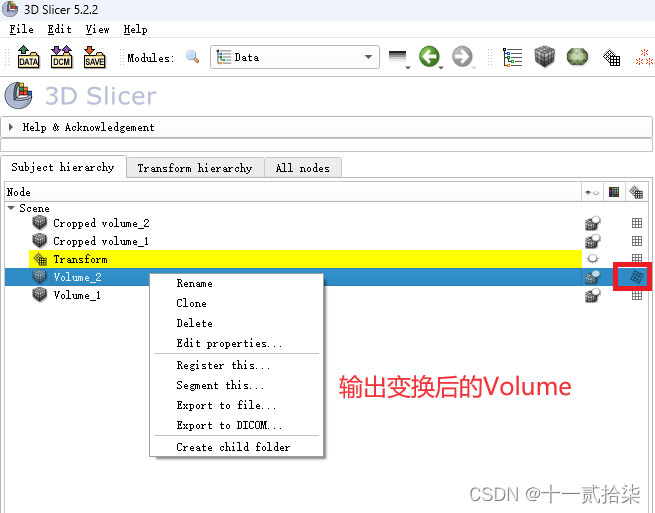Toggle visibility of Volume_1

click(x=592, y=295)
